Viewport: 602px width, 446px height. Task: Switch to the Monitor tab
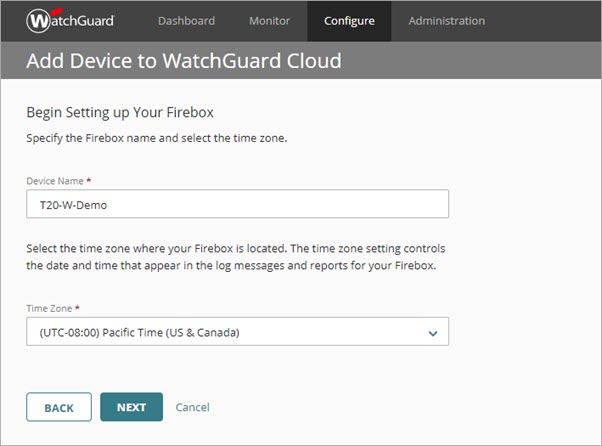(268, 21)
